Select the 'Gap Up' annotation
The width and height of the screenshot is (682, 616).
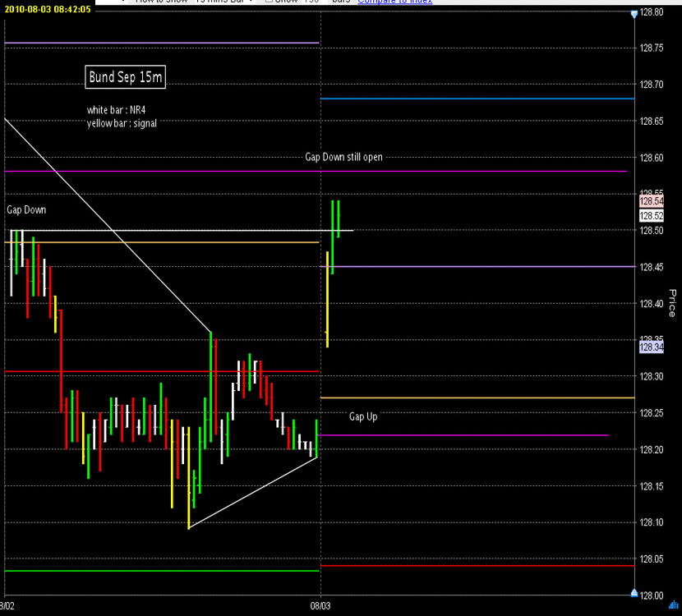click(x=363, y=416)
